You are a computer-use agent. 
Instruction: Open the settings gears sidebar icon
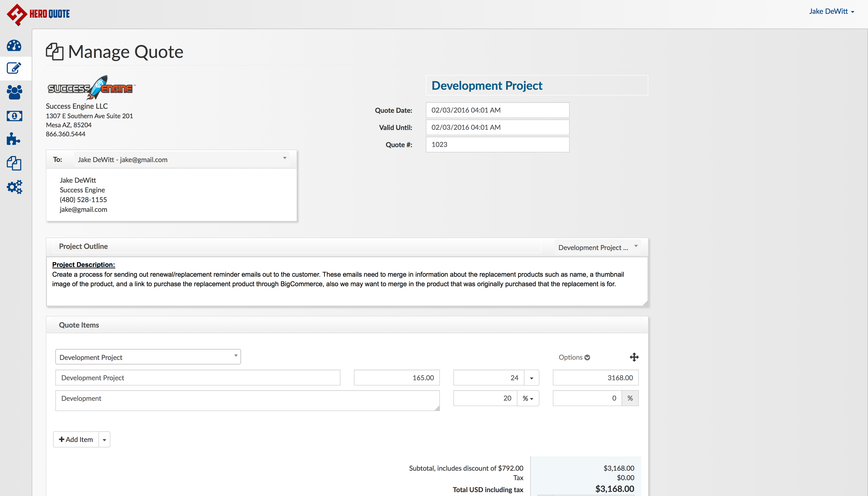(14, 187)
